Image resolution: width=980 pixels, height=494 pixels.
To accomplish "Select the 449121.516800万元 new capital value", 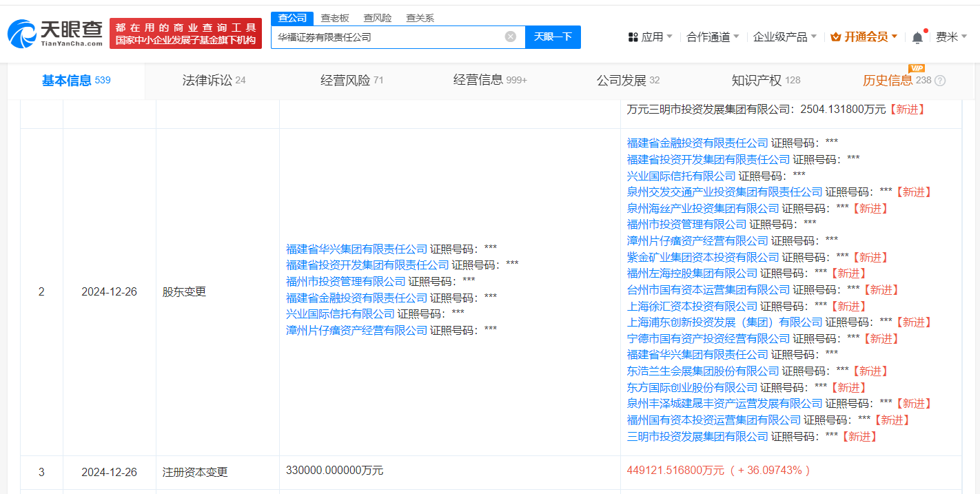I will tap(675, 470).
